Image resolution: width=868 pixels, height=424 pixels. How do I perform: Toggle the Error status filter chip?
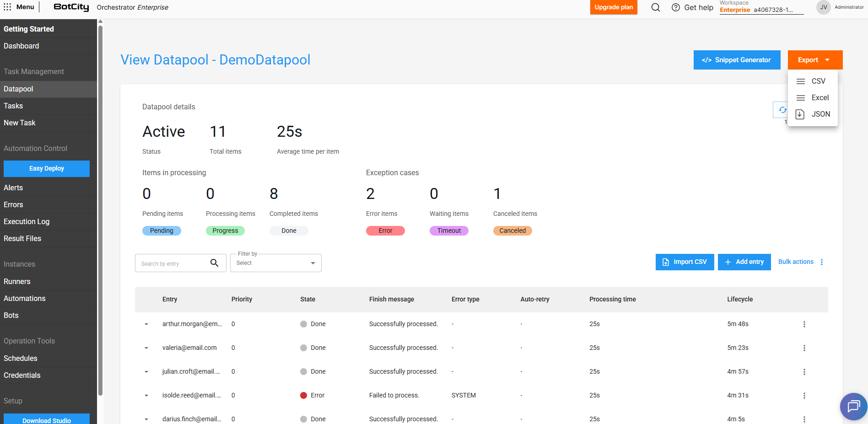pos(385,231)
